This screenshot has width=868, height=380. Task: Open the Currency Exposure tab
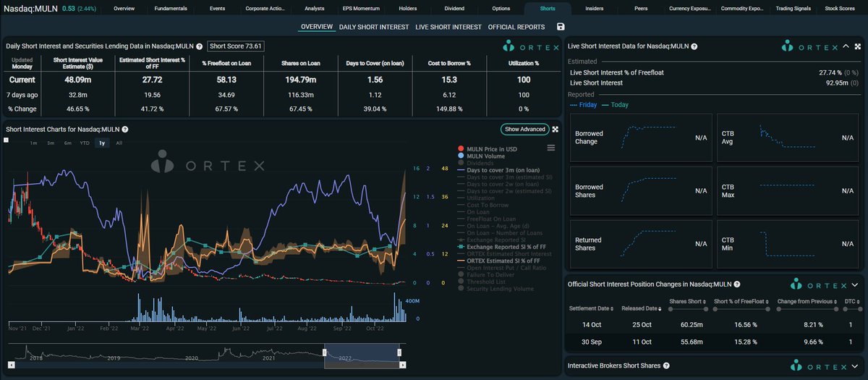tap(692, 9)
